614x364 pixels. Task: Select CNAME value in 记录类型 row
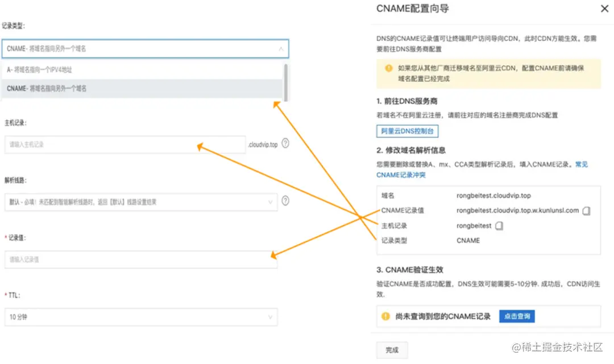pos(468,240)
